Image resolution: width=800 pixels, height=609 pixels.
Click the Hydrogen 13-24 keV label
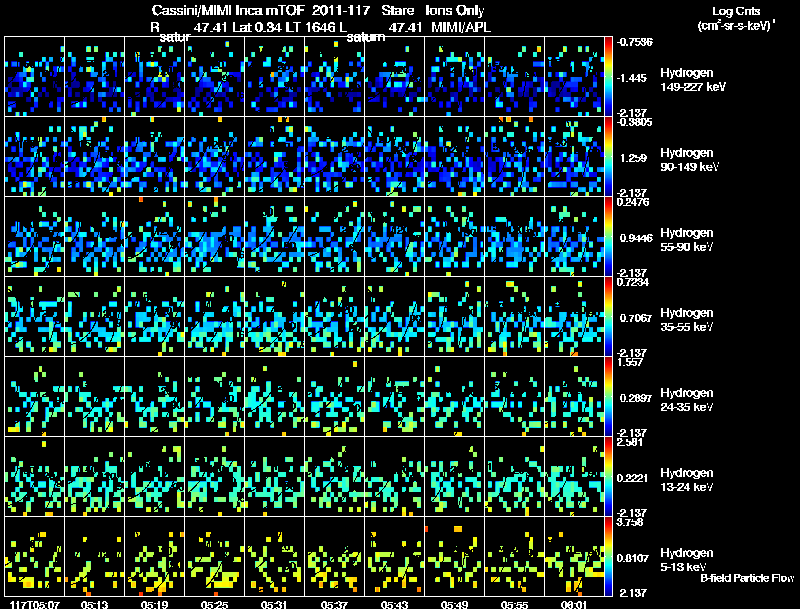(x=687, y=480)
